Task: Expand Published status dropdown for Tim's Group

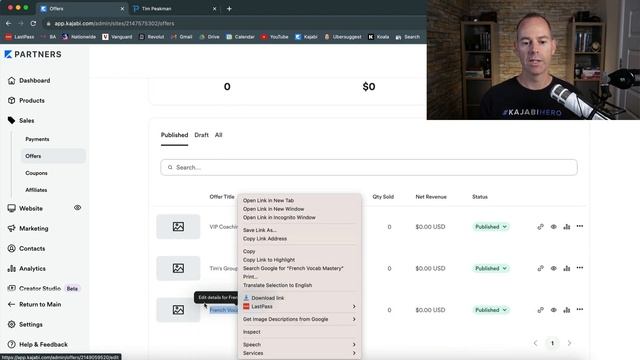Action: click(491, 268)
